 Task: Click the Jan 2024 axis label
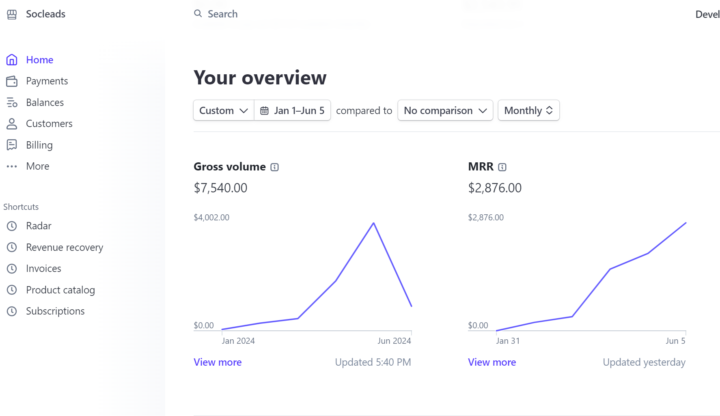click(238, 341)
